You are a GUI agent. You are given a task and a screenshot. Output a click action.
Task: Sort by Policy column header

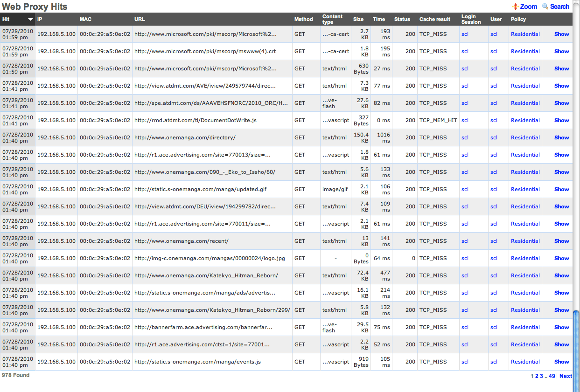click(518, 19)
